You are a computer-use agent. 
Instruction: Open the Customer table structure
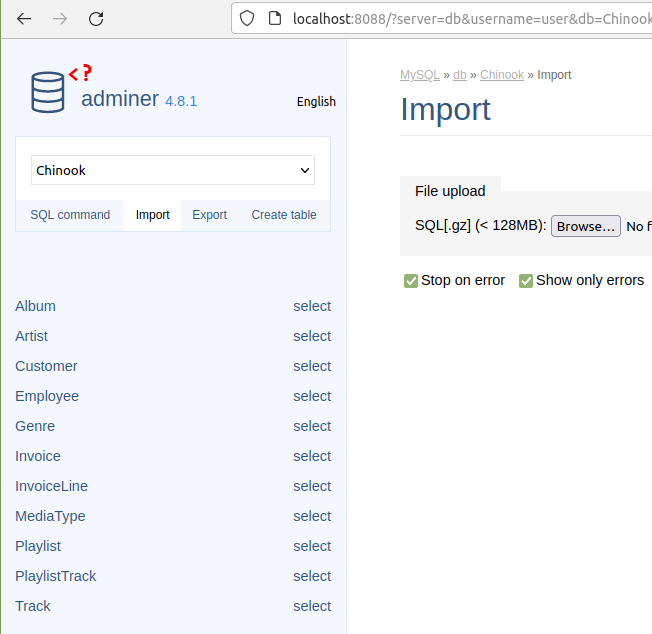coord(46,366)
